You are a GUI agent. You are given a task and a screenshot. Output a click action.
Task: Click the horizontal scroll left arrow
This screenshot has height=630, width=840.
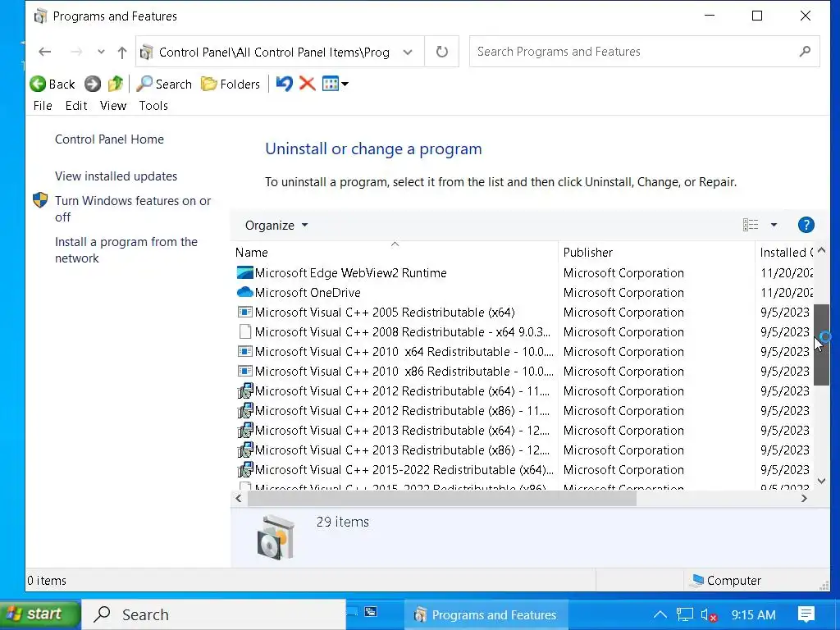[x=239, y=499]
